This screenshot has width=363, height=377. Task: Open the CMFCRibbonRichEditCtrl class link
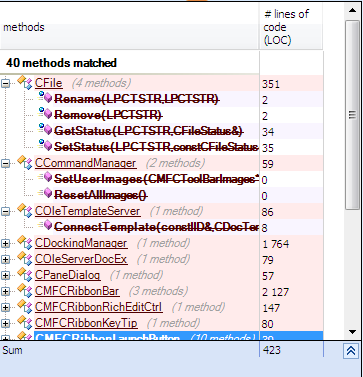[98, 307]
